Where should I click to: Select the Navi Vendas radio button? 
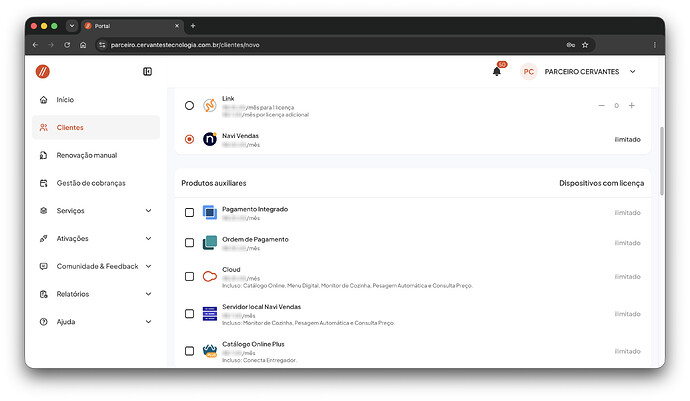[x=189, y=139]
